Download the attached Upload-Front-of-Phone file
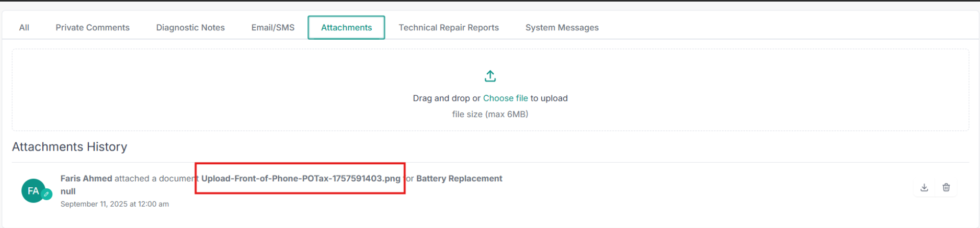 (924, 187)
